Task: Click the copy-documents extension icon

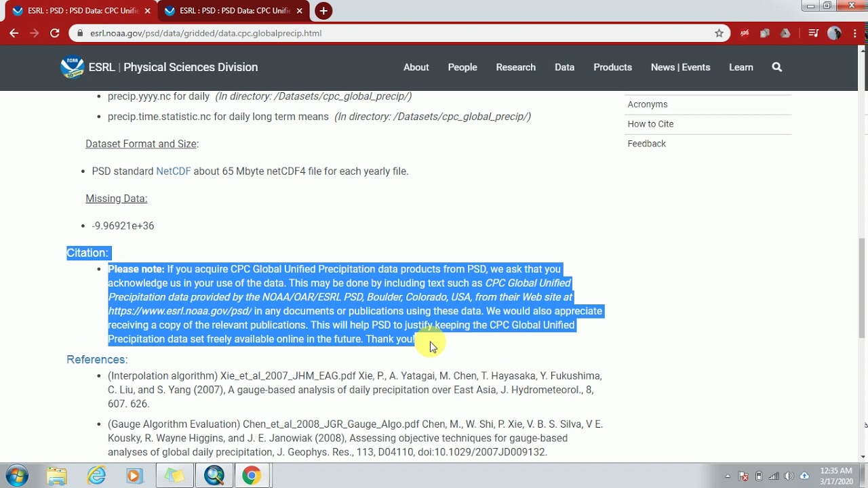Action: pos(765,33)
